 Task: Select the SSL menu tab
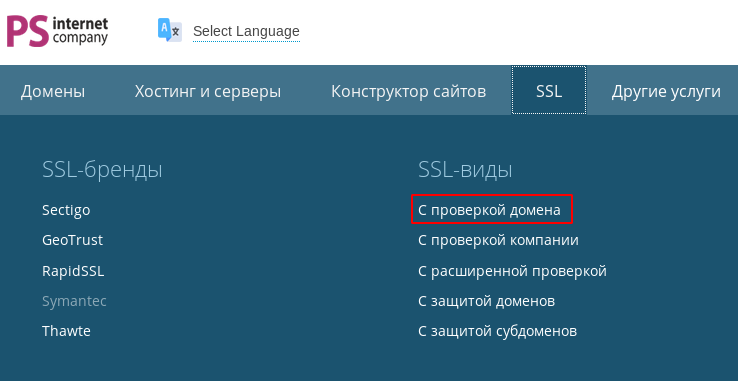click(549, 90)
